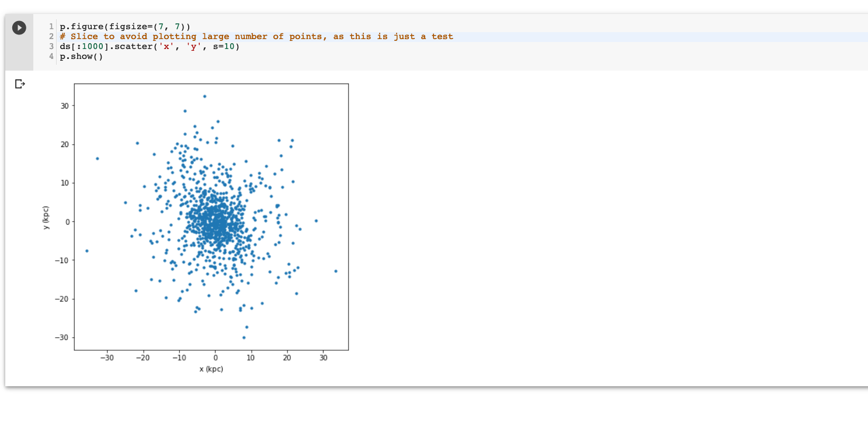868x423 pixels.
Task: Select the highlighted comment line about slicing
Action: coord(257,36)
